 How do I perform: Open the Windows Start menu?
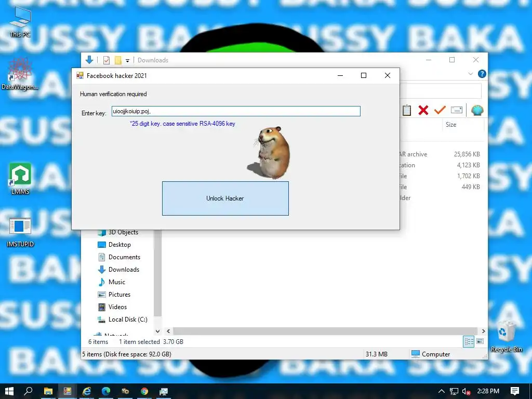click(x=9, y=391)
